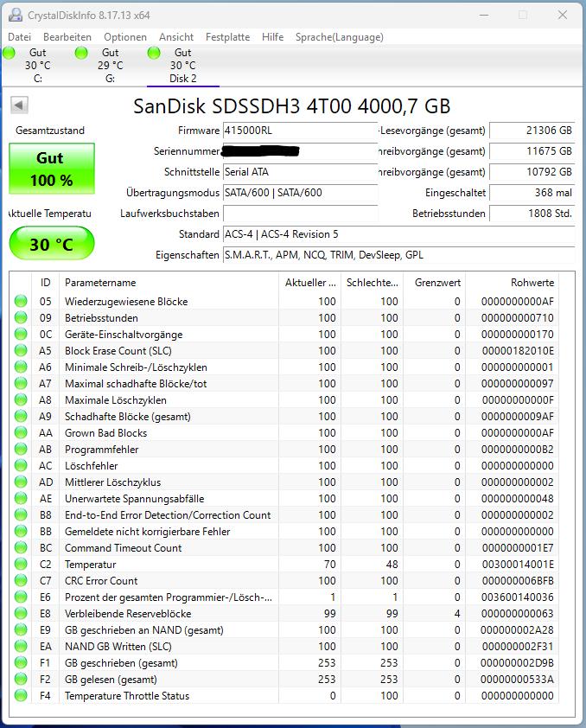Click the Eingeschaltet value 368 mal
This screenshot has width=586, height=728.
pyautogui.click(x=532, y=193)
